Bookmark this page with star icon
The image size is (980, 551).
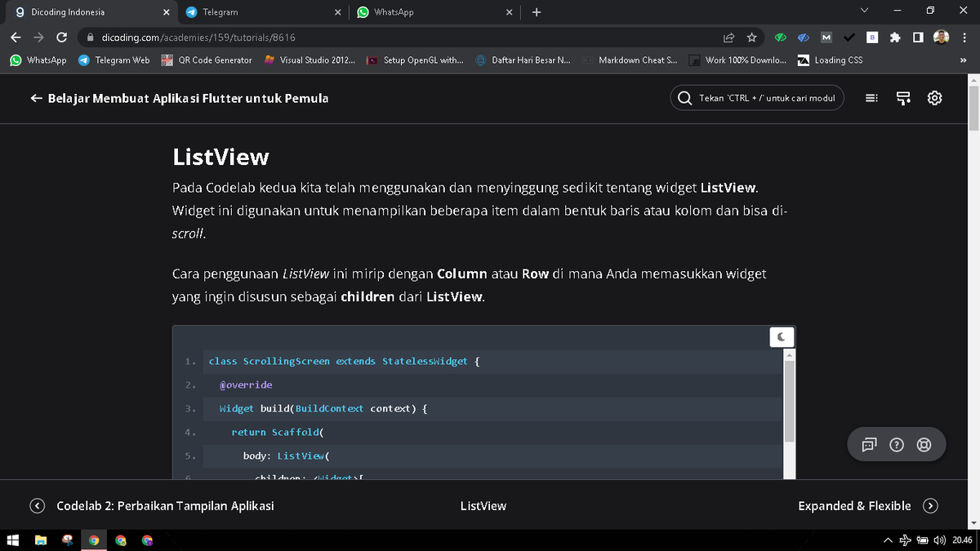point(751,38)
